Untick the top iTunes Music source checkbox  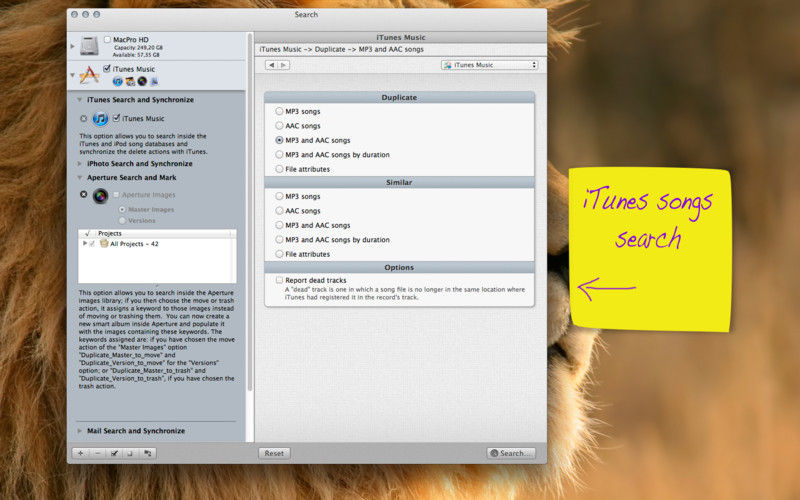coord(107,68)
